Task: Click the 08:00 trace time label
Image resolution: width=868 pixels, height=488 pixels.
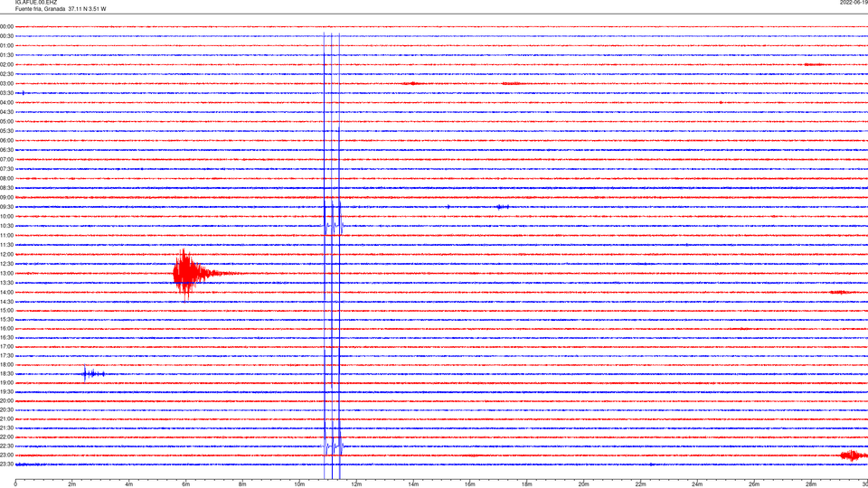Action: tap(6, 179)
